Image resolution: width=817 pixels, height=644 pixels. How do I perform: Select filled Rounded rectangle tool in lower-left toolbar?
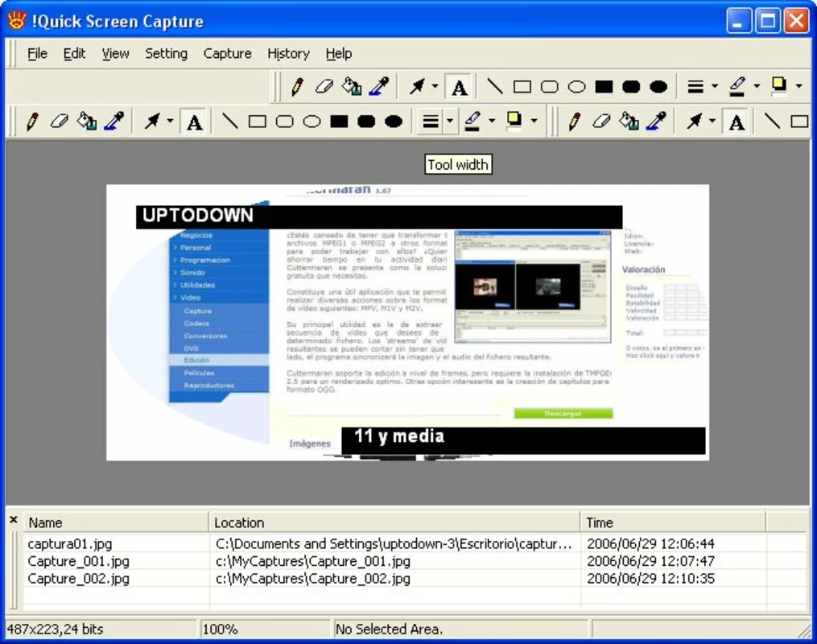coord(366,122)
